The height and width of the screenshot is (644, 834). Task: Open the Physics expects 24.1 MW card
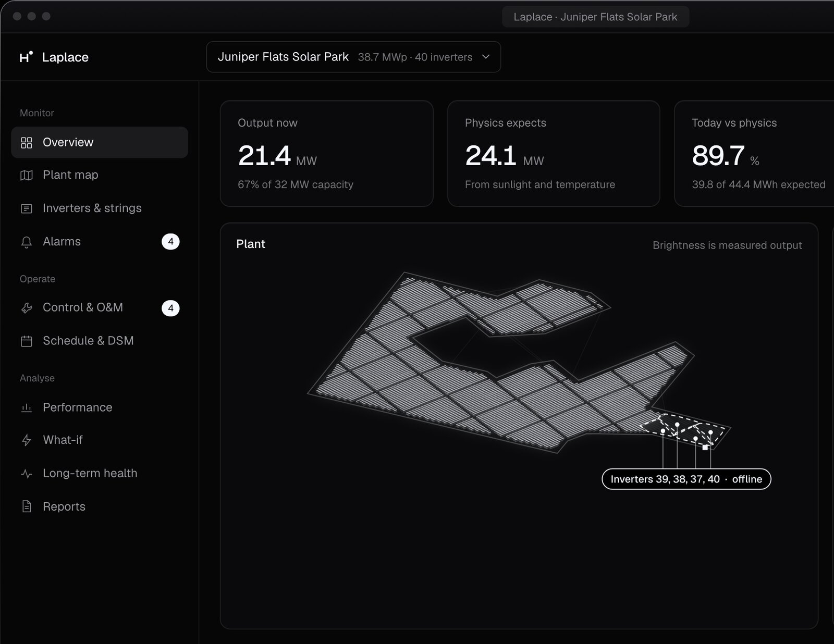tap(554, 154)
